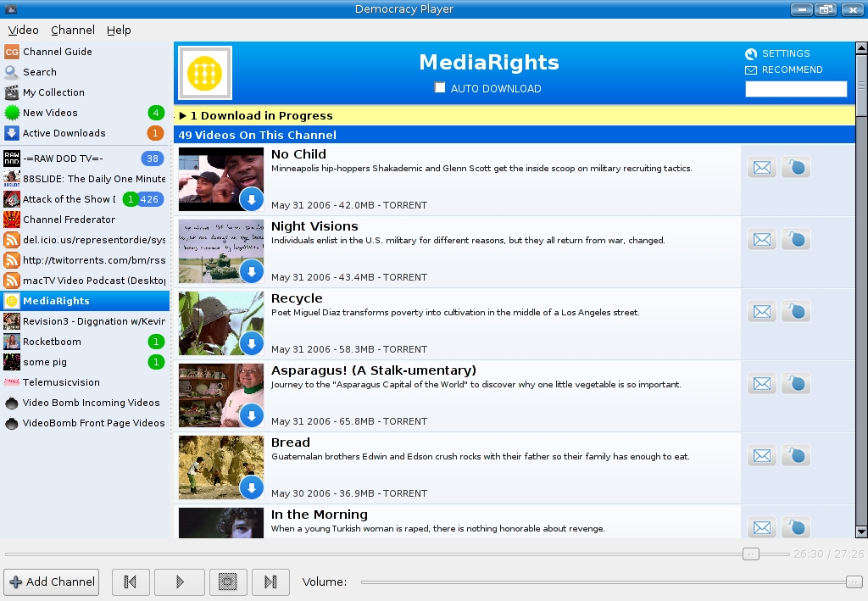Open the Settings gear for MediaRights channel
Screen dimensions: 868x601
click(x=751, y=53)
